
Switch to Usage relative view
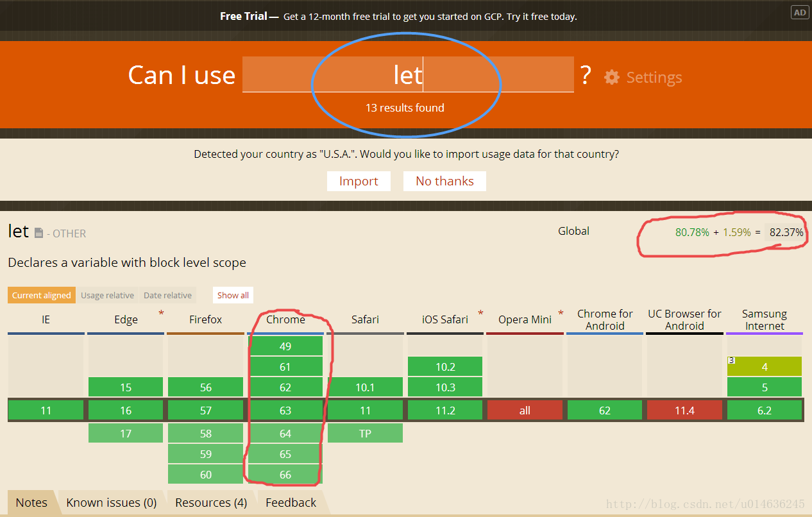click(x=107, y=295)
